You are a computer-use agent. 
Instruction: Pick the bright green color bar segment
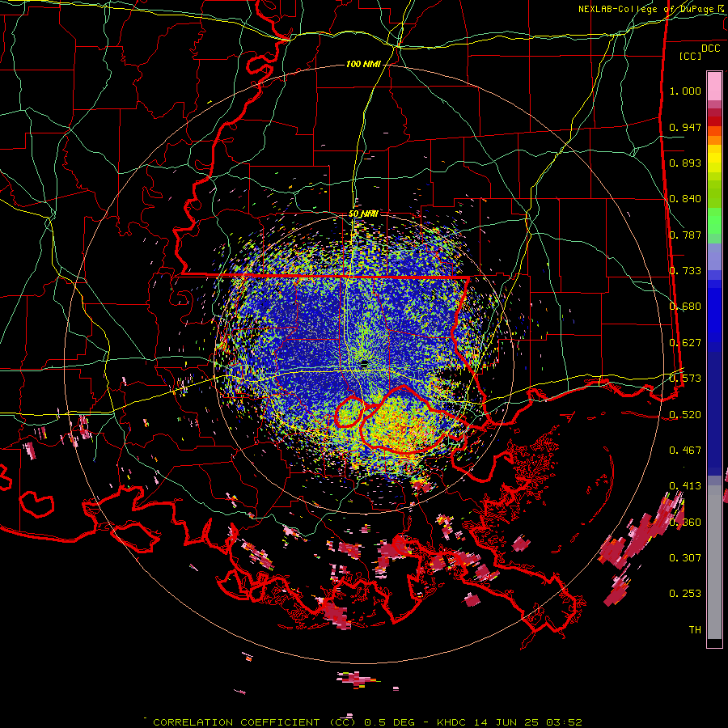tap(714, 221)
